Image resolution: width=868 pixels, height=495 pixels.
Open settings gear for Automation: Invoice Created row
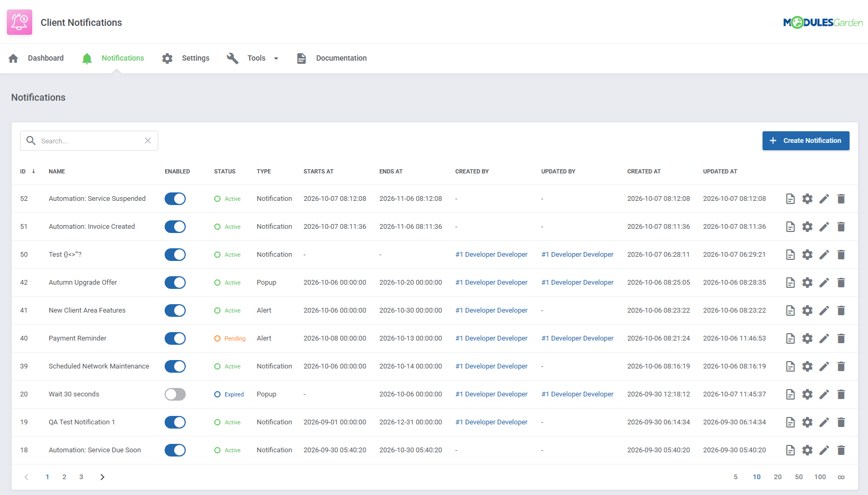pos(807,227)
